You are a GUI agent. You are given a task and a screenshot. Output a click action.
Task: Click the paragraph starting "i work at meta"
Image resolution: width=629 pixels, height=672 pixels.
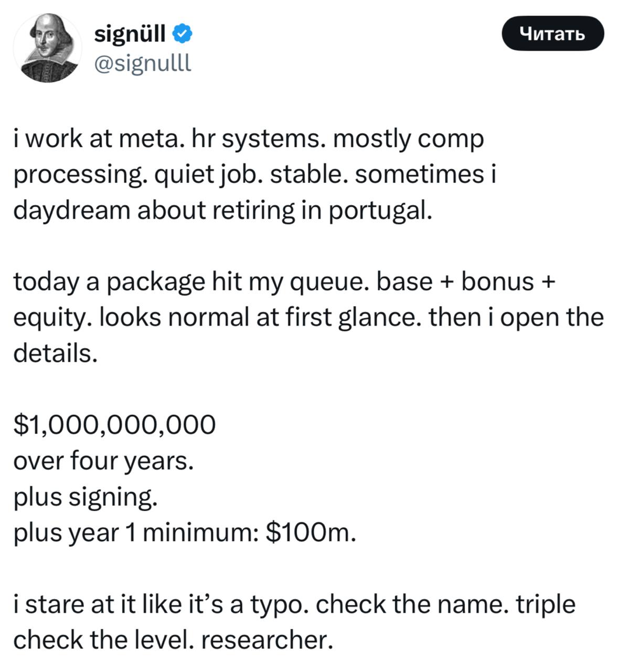click(x=254, y=175)
